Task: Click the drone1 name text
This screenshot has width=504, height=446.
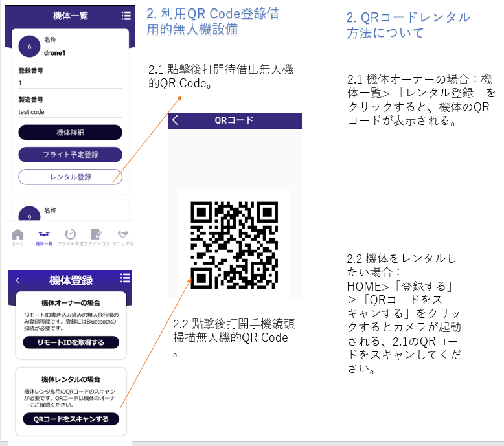Action: [x=54, y=53]
